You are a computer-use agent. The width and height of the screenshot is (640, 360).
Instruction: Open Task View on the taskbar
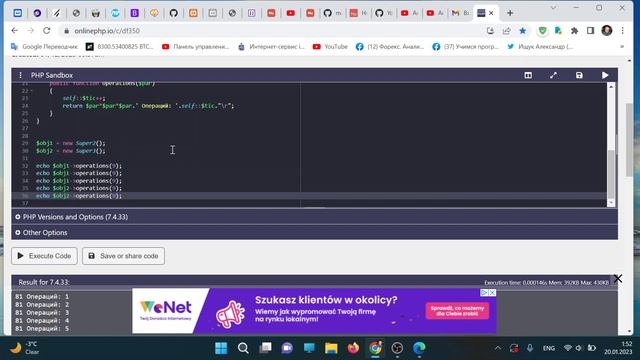click(x=265, y=348)
